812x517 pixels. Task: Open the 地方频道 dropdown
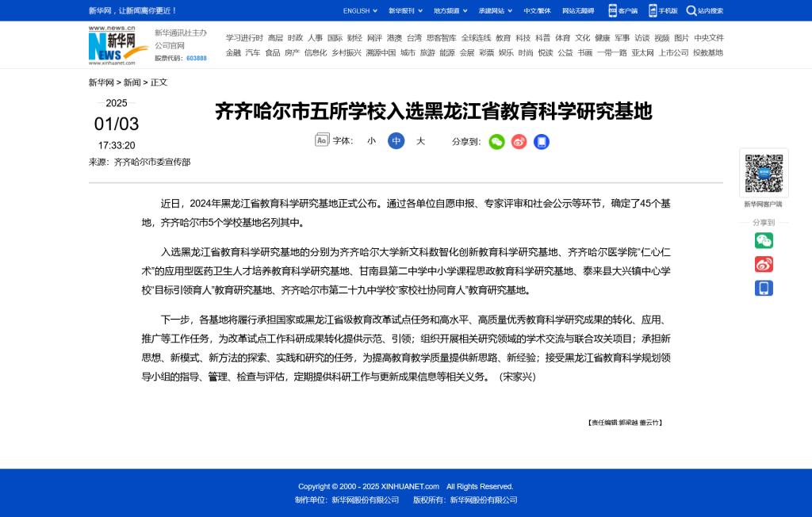450,11
